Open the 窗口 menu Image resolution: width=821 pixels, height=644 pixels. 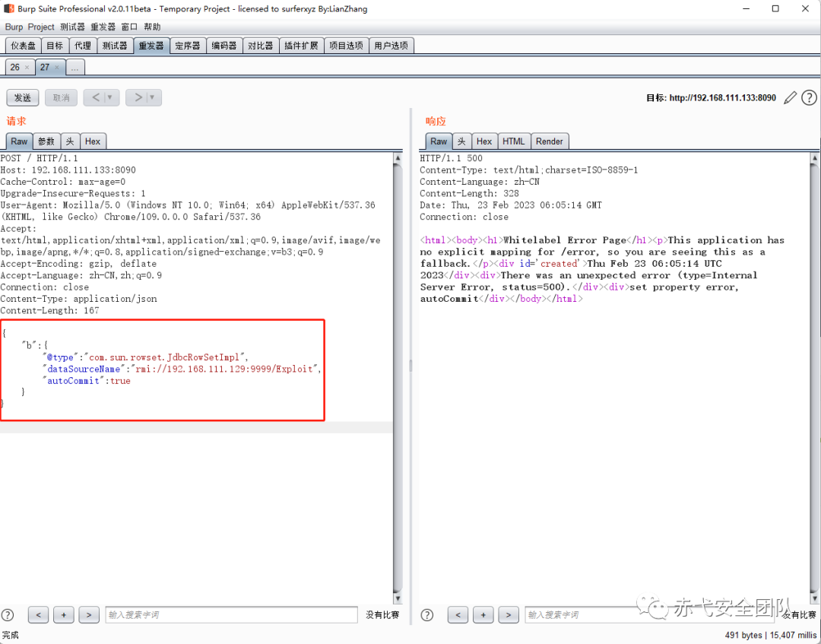click(x=129, y=27)
